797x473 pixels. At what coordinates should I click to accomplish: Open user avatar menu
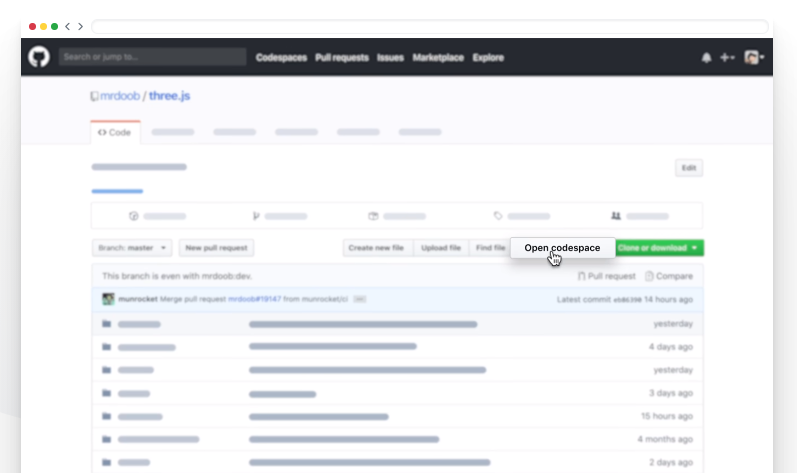(x=754, y=57)
